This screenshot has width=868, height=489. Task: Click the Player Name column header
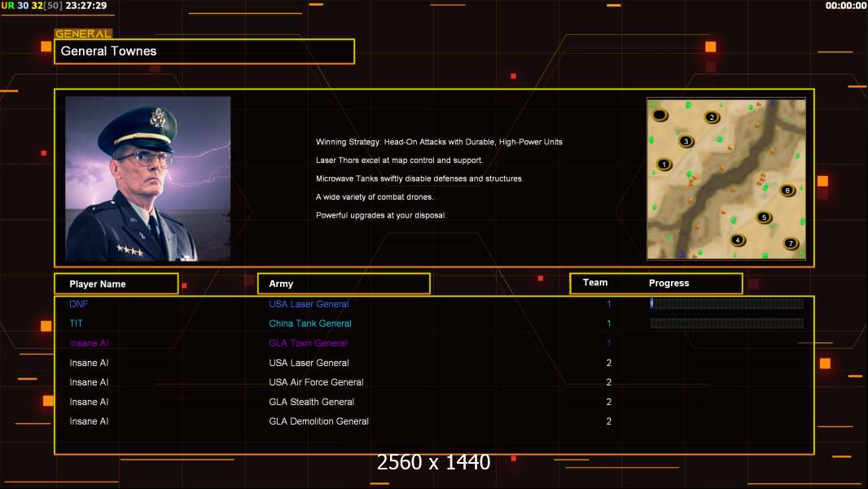[x=116, y=284]
